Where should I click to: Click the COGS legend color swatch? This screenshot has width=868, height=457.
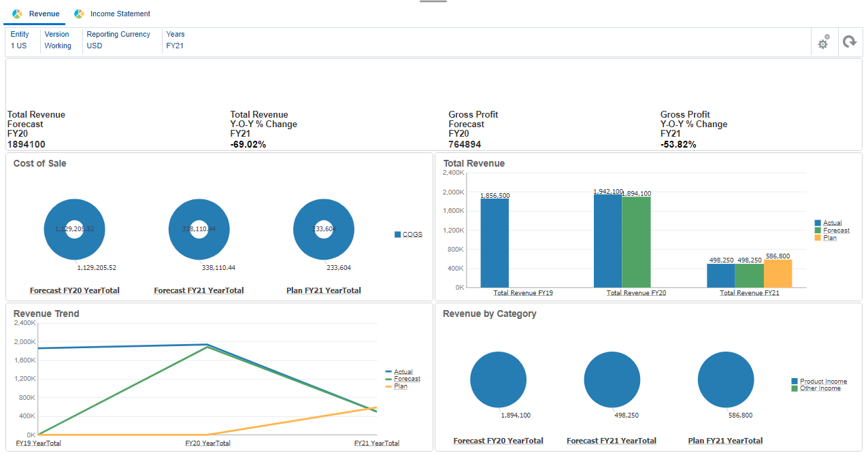(x=398, y=235)
